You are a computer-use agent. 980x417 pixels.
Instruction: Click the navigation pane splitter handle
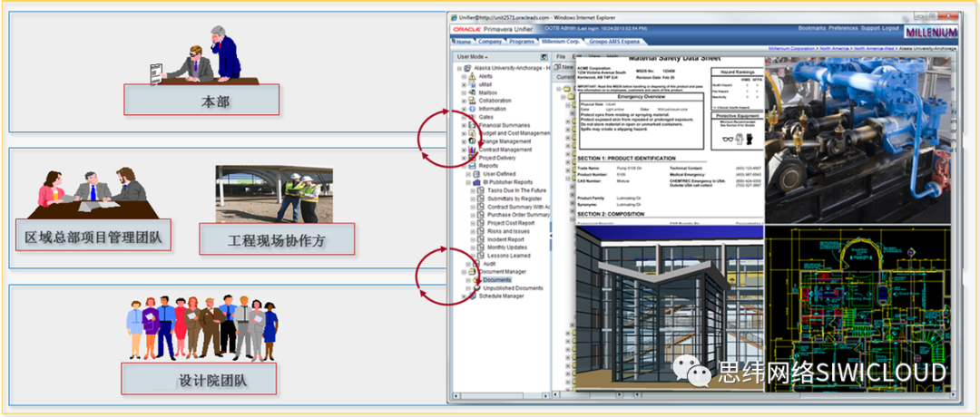coord(552,234)
